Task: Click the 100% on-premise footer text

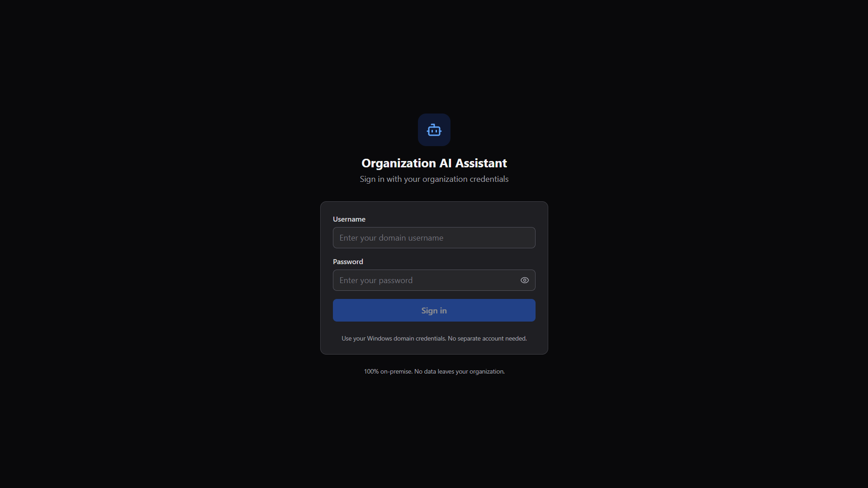Action: 434,371
